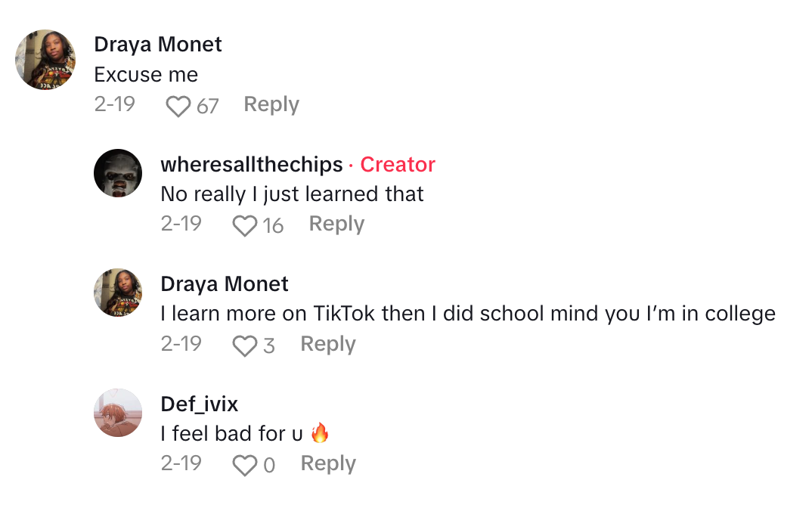Open Def_ivix's profile avatar
The height and width of the screenshot is (508, 812).
coord(118,413)
